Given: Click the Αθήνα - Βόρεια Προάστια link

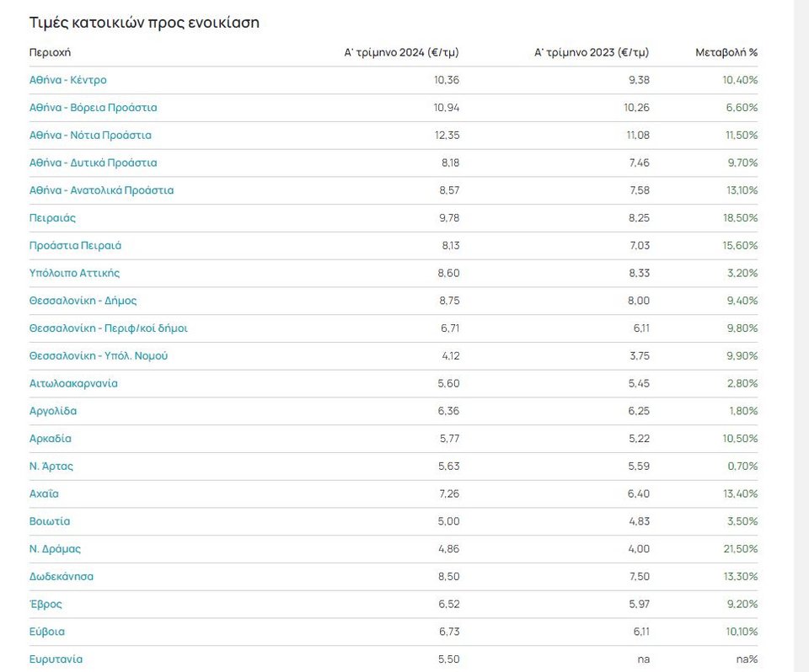Looking at the screenshot, I should (x=93, y=108).
